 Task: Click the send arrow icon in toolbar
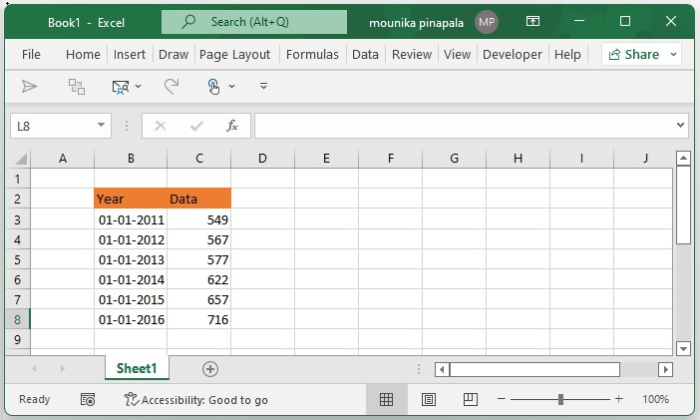click(29, 87)
